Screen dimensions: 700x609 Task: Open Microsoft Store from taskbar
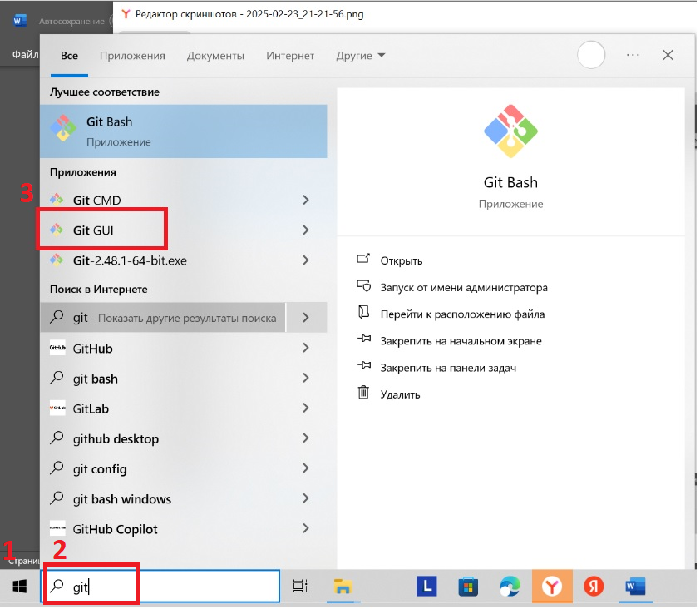point(468,587)
